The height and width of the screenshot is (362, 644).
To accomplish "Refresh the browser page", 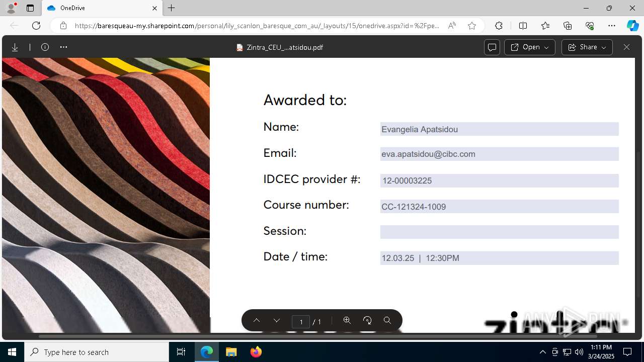I will (36, 26).
